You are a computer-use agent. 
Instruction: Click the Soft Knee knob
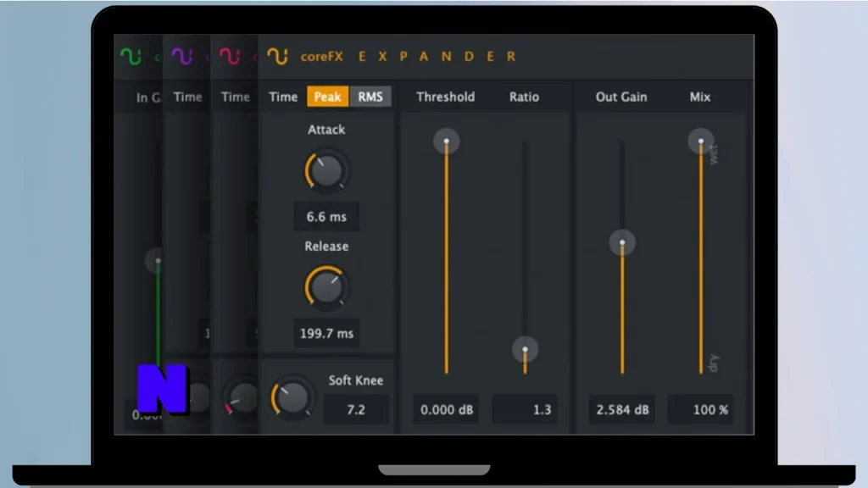tap(292, 397)
